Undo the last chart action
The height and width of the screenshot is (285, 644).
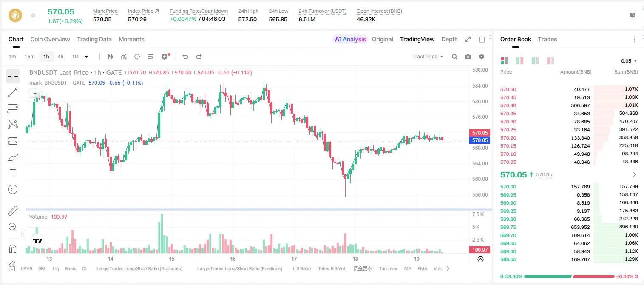click(185, 57)
